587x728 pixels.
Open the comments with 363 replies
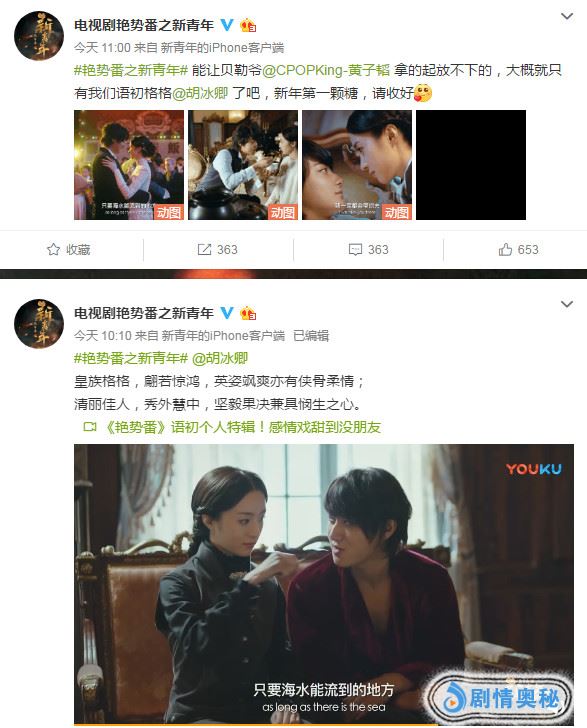click(368, 250)
